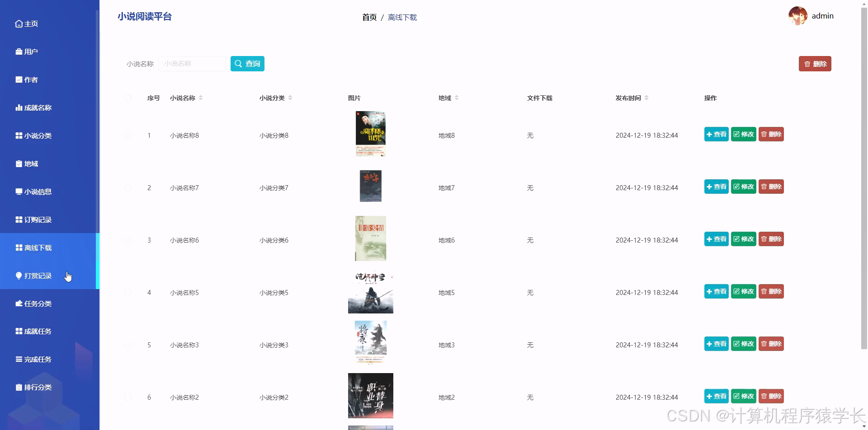
Task: Check the row checkbox for 小说名称6
Action: [x=128, y=240]
